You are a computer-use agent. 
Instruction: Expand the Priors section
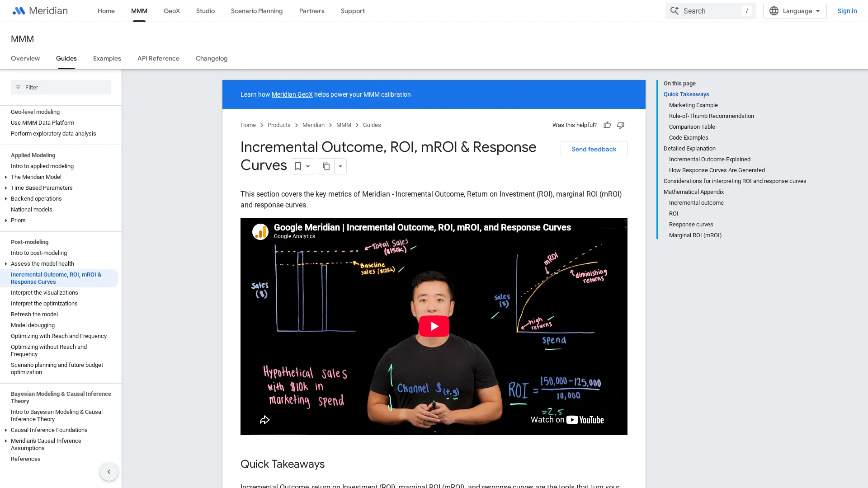pyautogui.click(x=6, y=221)
